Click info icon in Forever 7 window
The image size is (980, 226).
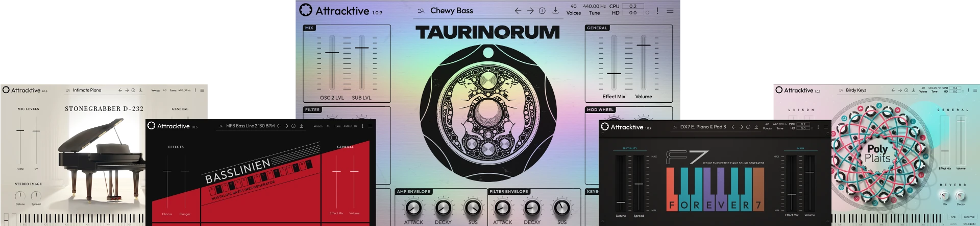point(748,127)
